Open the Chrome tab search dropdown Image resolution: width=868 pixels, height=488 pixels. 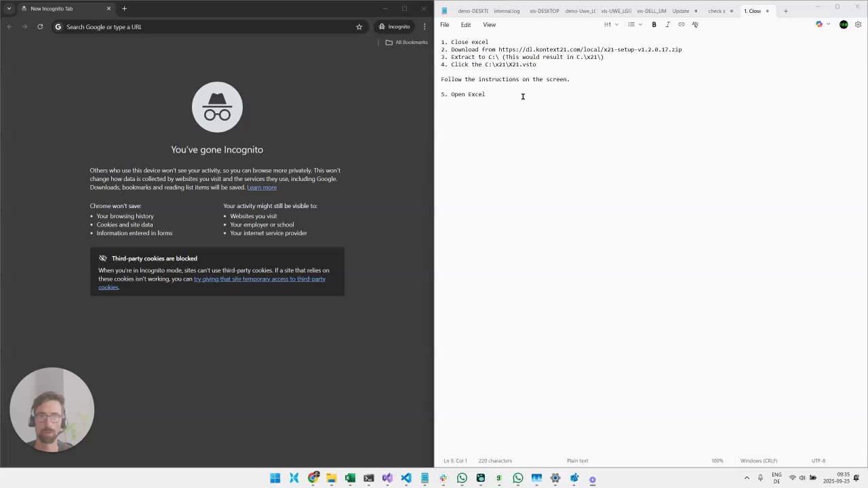point(9,9)
